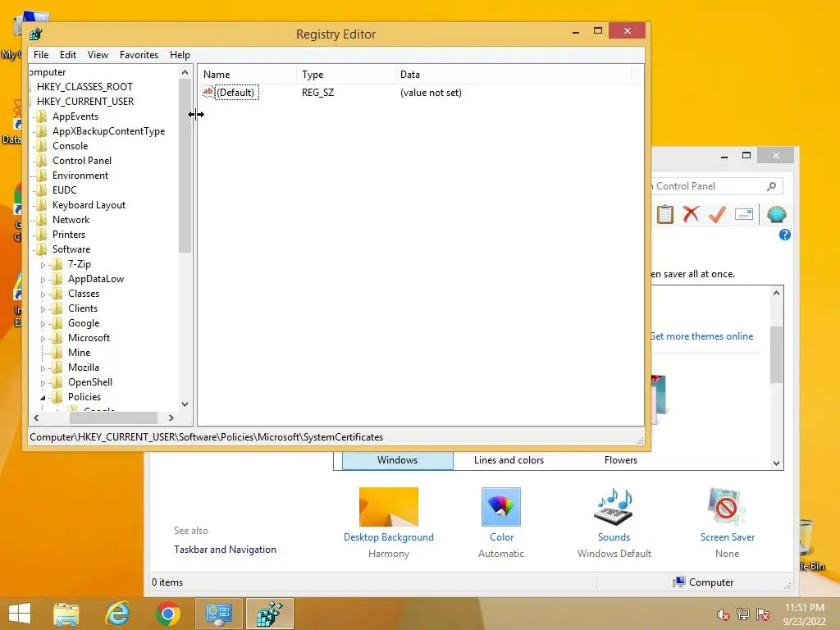Open the Taskbar and Navigation link
Viewport: 840px width, 630px height.
(x=225, y=550)
